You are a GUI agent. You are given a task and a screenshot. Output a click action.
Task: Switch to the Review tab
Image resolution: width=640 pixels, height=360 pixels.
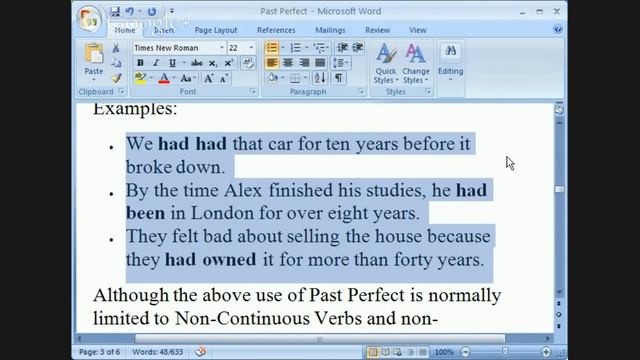[378, 30]
